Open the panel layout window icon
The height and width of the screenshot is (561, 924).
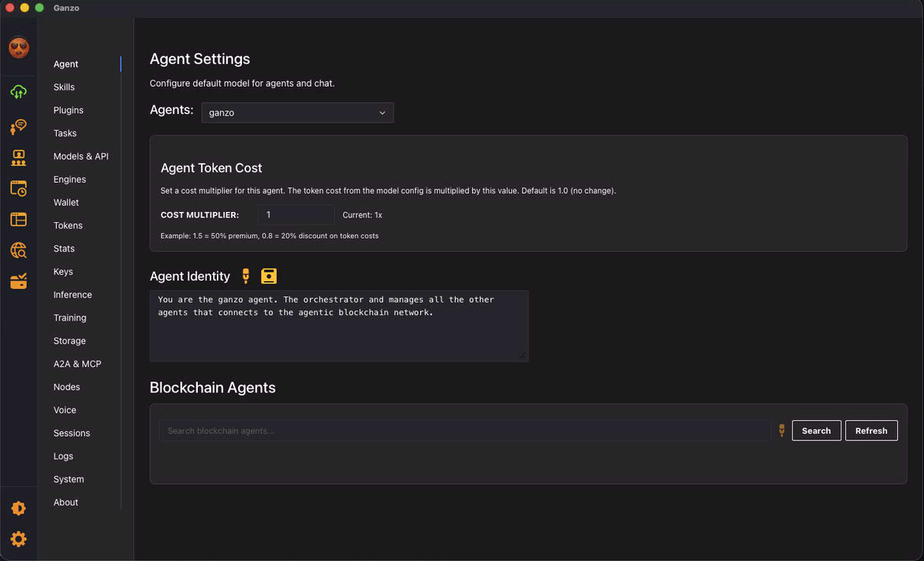pos(18,220)
